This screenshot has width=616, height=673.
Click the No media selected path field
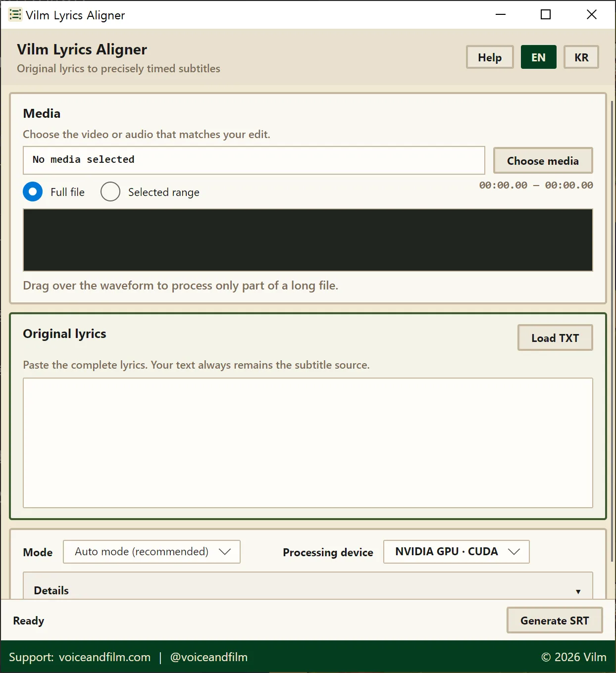point(254,160)
